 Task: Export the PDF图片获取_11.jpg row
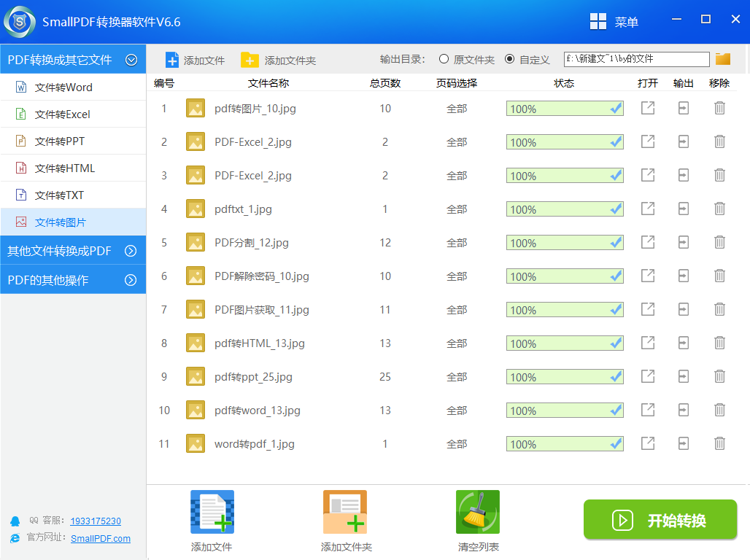684,309
